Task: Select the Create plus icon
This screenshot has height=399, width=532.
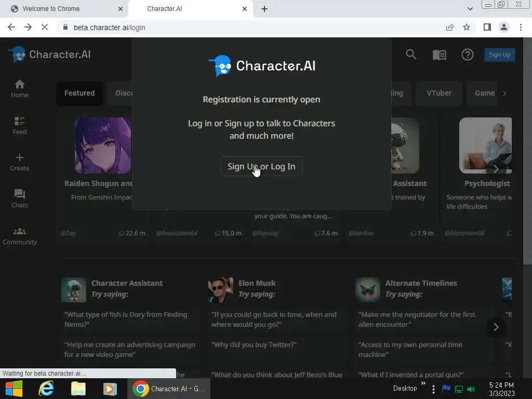Action: 20,162
